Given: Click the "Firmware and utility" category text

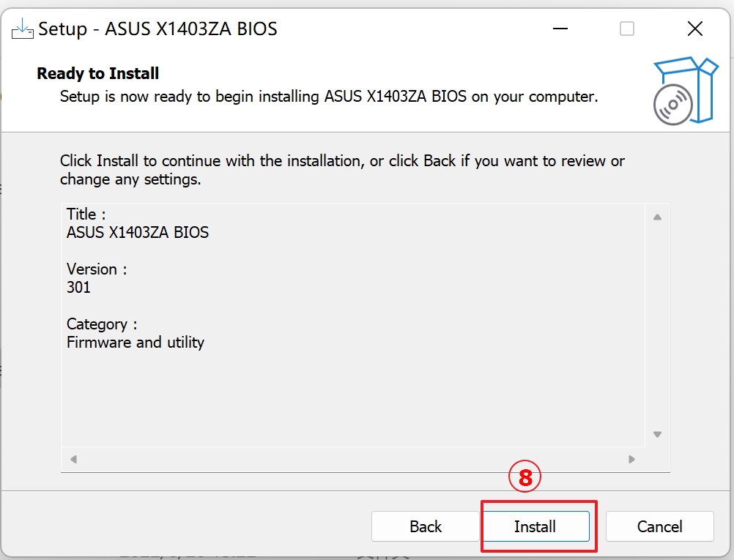Looking at the screenshot, I should (136, 342).
